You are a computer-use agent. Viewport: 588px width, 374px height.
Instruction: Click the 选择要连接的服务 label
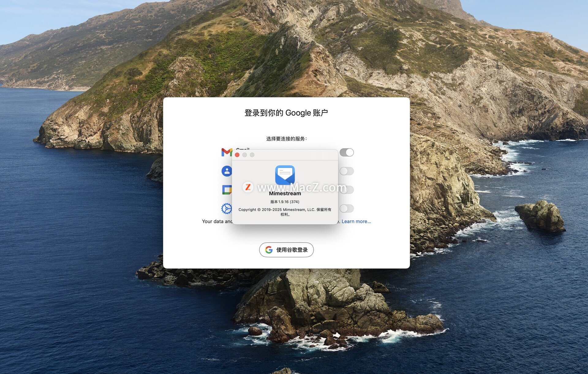pyautogui.click(x=286, y=139)
